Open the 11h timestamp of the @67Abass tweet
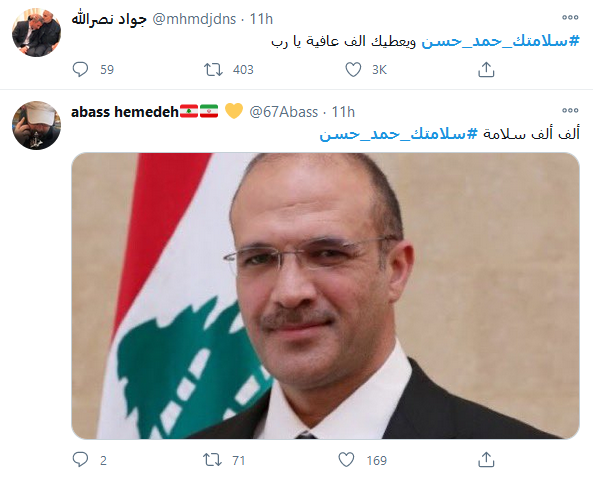Image resolution: width=593 pixels, height=477 pixels. pos(343,112)
